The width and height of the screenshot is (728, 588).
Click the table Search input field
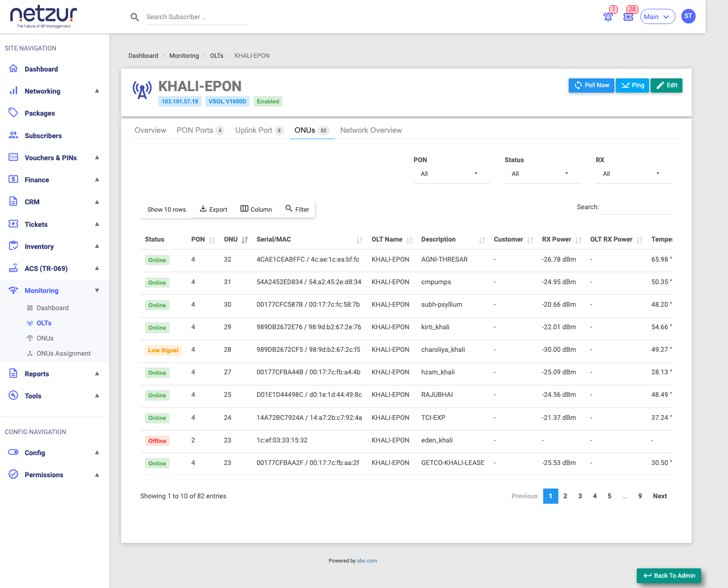point(637,207)
